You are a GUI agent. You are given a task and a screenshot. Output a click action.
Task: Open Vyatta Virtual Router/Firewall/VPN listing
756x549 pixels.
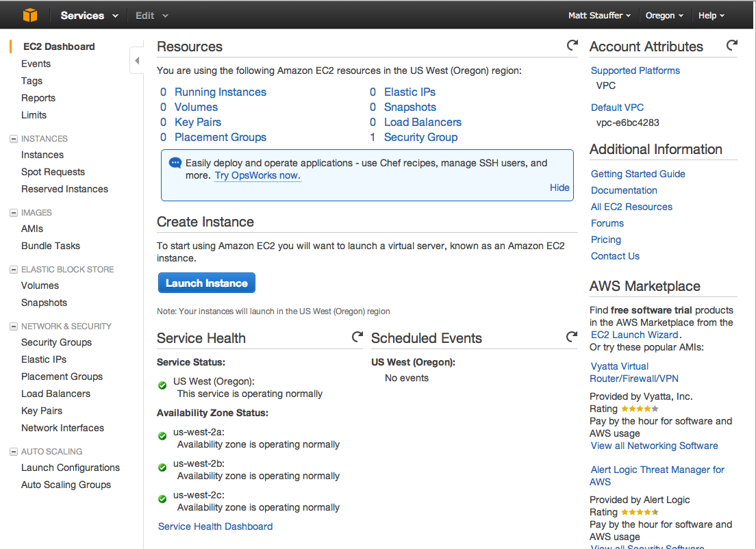[634, 372]
